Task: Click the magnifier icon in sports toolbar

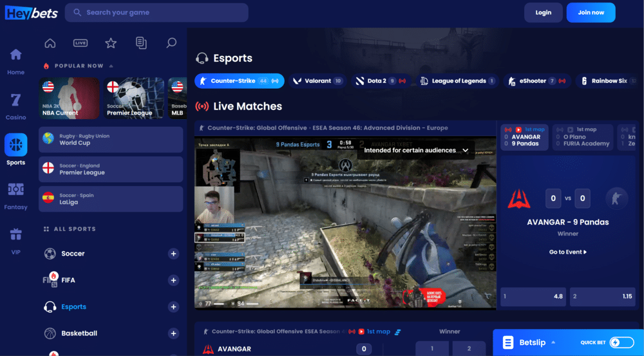Action: coord(171,43)
